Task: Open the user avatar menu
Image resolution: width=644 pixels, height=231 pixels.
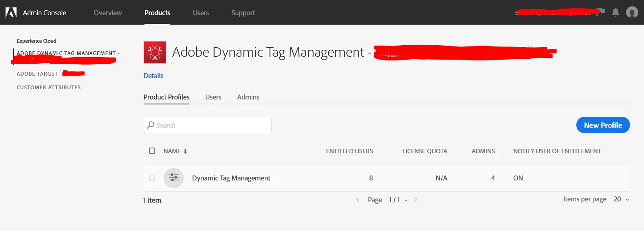Action: [x=632, y=12]
